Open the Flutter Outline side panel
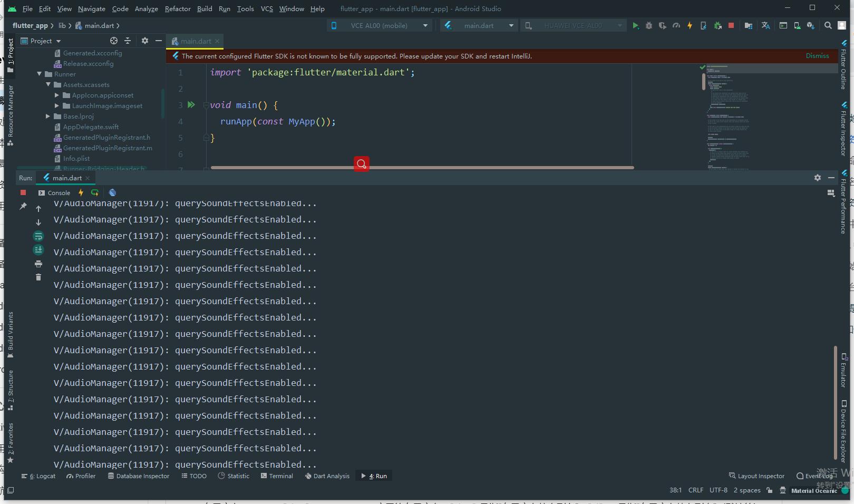The image size is (854, 504). [x=843, y=64]
